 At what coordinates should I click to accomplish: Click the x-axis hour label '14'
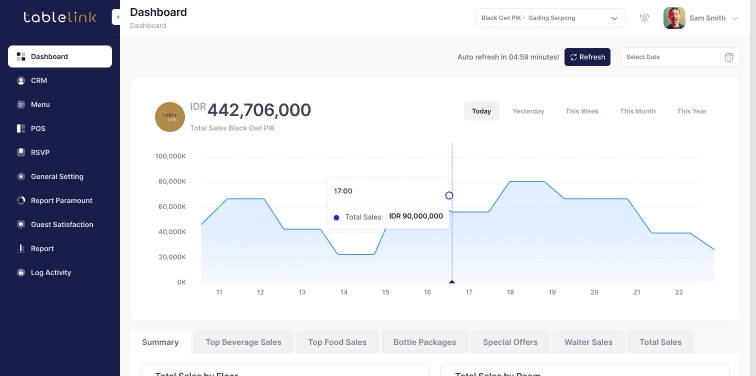pyautogui.click(x=344, y=292)
